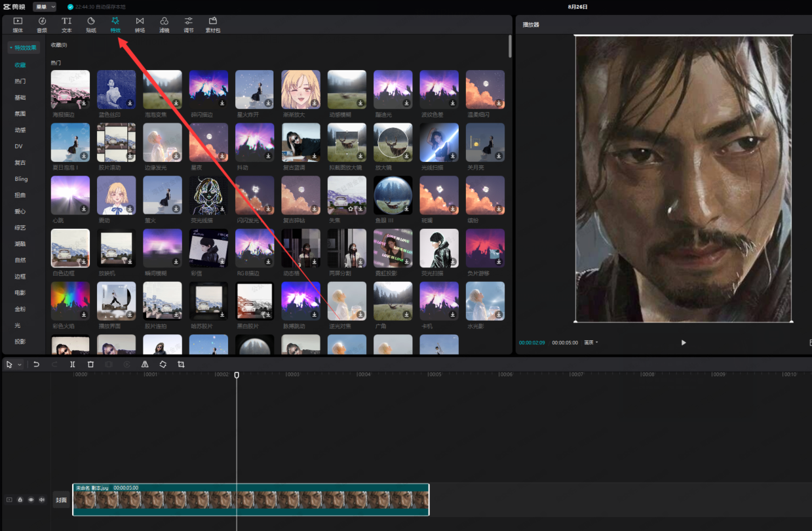
Task: Open the 贴纸 (stickers) tab
Action: point(90,25)
